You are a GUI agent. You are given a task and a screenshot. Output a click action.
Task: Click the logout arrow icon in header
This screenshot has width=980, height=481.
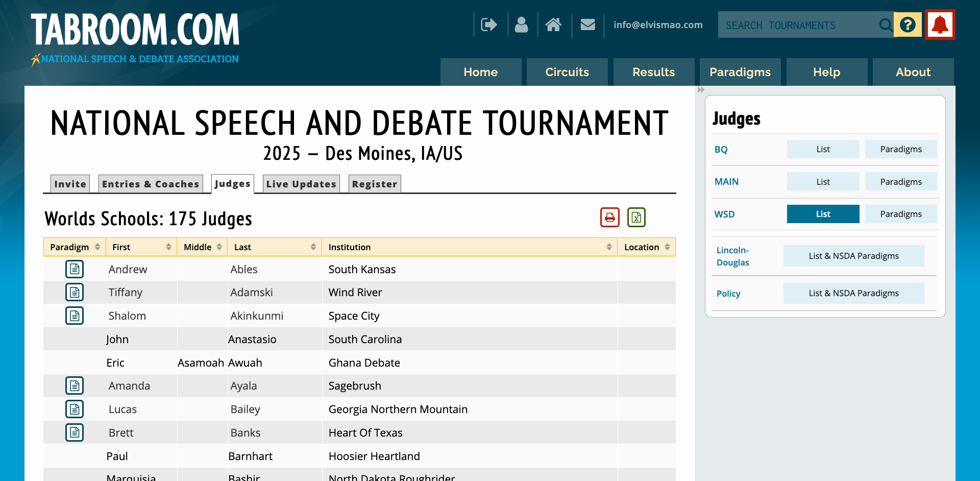point(488,25)
